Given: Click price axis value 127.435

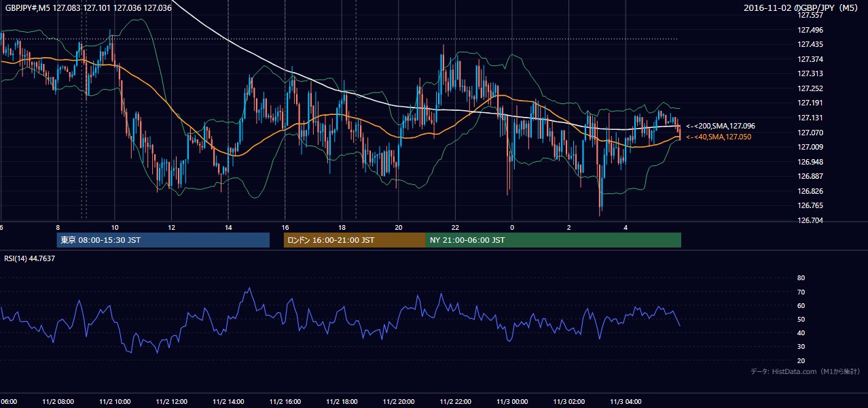Looking at the screenshot, I should 810,44.
